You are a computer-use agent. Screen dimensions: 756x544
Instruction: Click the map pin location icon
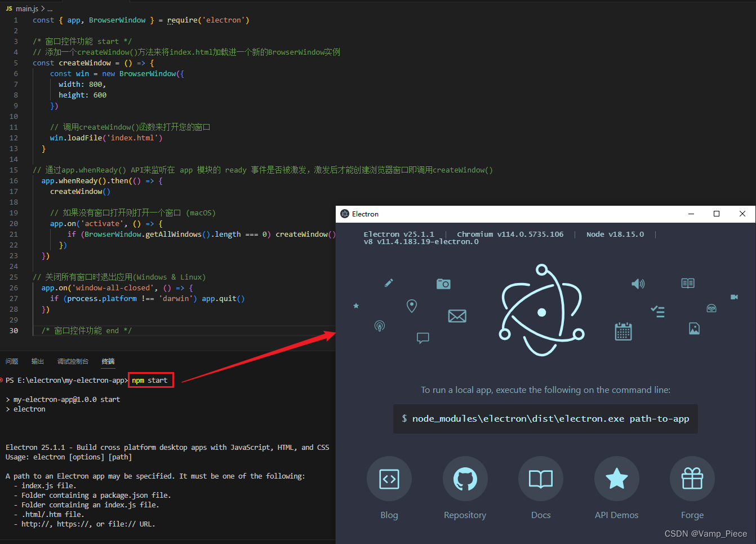click(x=412, y=306)
